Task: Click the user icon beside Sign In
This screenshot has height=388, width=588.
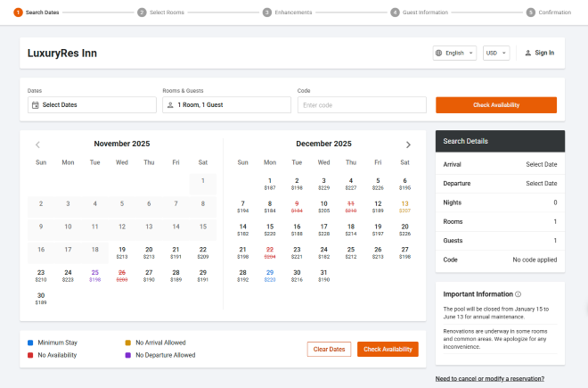Action: 528,53
